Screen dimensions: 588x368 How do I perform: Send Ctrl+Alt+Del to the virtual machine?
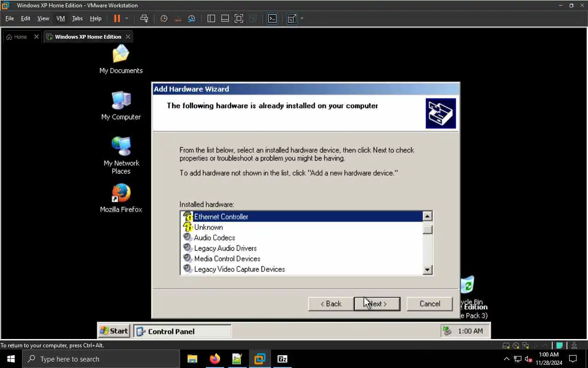144,18
